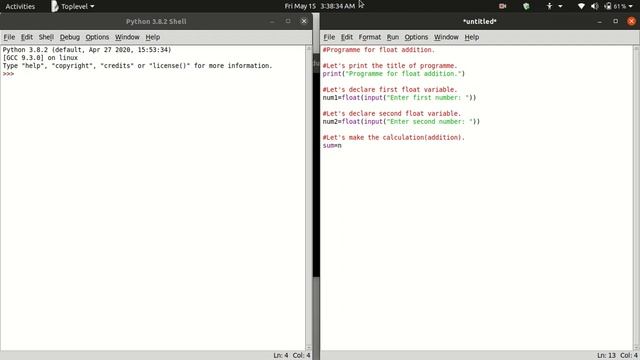
Task: Open Window menu in Python Shell window
Action: pos(127,37)
